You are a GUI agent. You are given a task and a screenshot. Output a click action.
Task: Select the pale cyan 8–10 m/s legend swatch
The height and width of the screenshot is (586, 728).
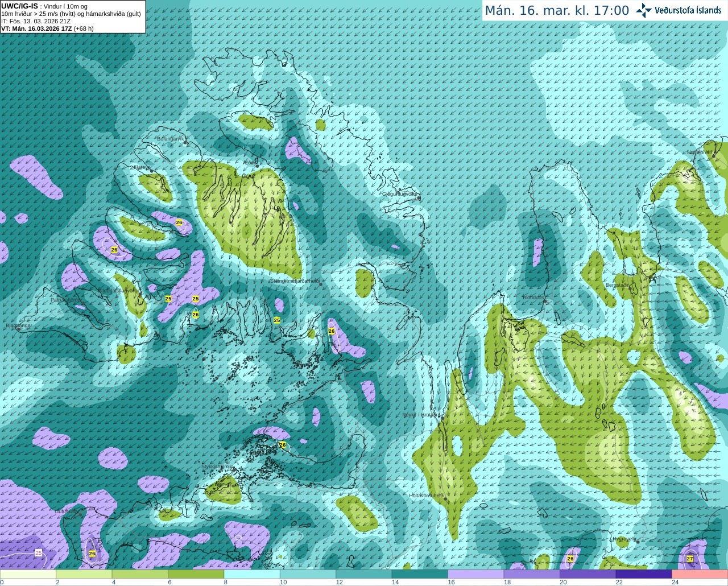coord(252,574)
